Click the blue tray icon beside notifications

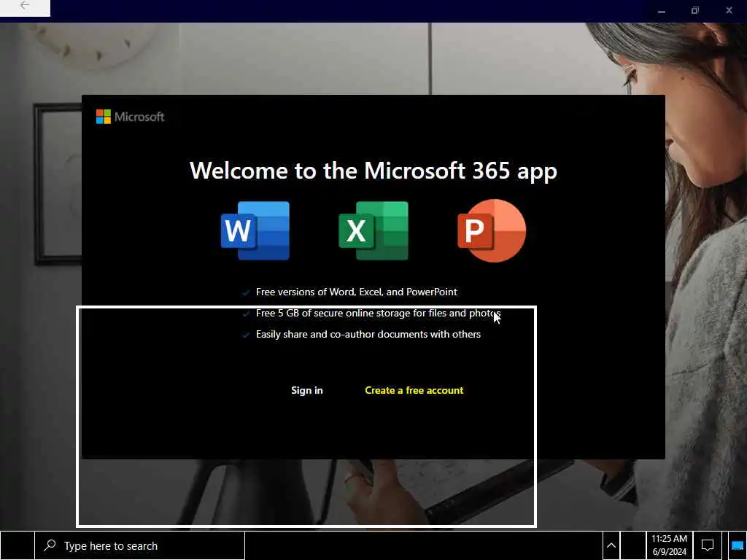pos(737,545)
